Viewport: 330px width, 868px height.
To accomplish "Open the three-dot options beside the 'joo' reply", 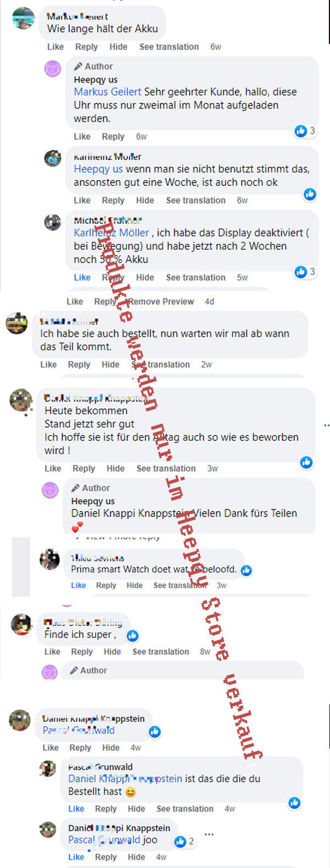I will 209,834.
